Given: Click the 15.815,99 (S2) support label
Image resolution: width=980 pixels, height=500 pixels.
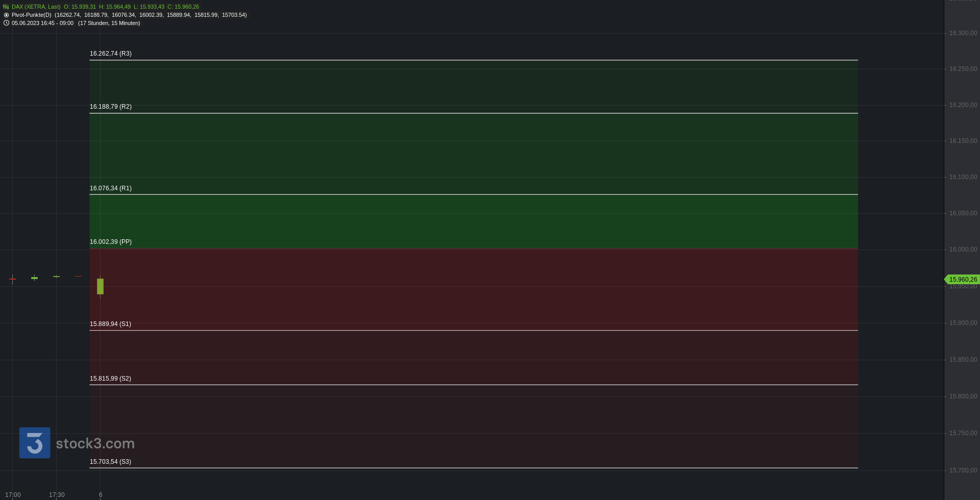Looking at the screenshot, I should 110,379.
